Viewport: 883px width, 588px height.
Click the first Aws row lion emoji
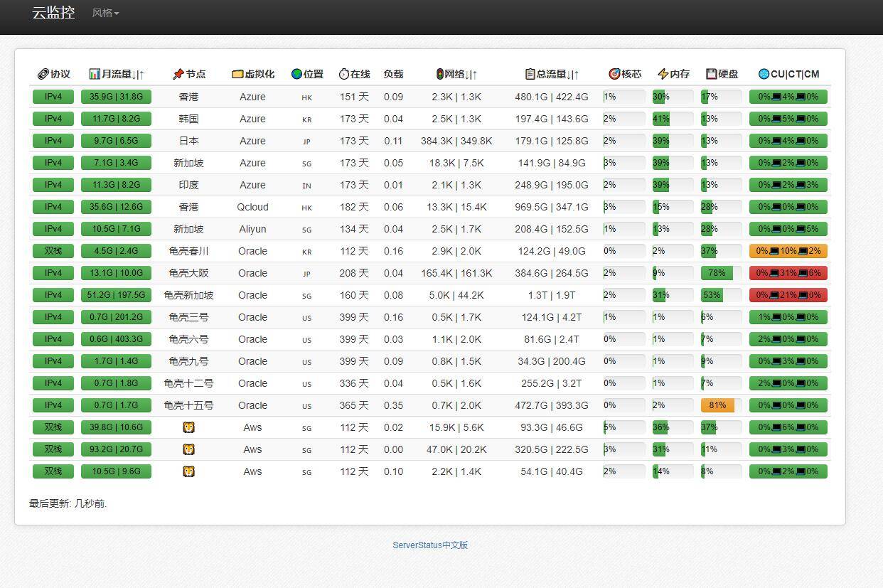pos(188,427)
